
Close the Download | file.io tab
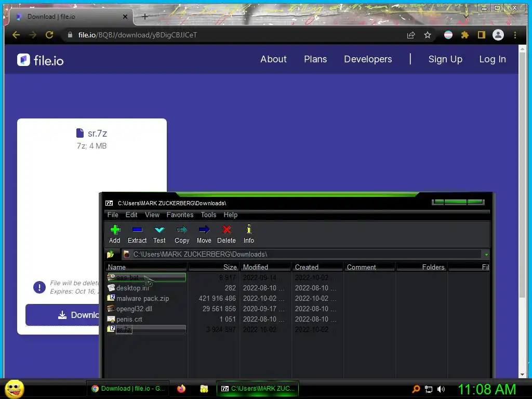click(125, 17)
